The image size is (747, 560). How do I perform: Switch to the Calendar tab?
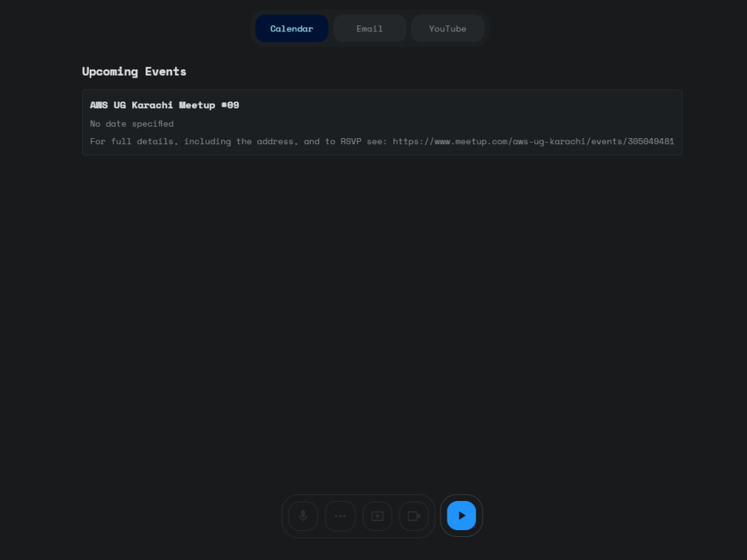pyautogui.click(x=291, y=28)
